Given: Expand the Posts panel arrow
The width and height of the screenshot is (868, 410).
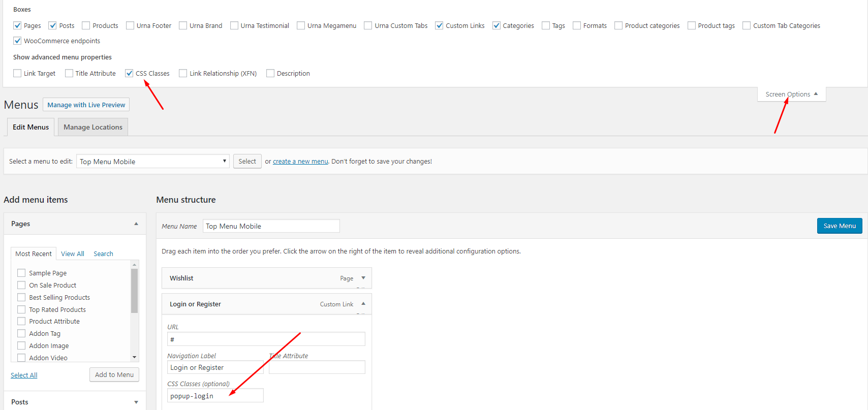Looking at the screenshot, I should pos(136,402).
